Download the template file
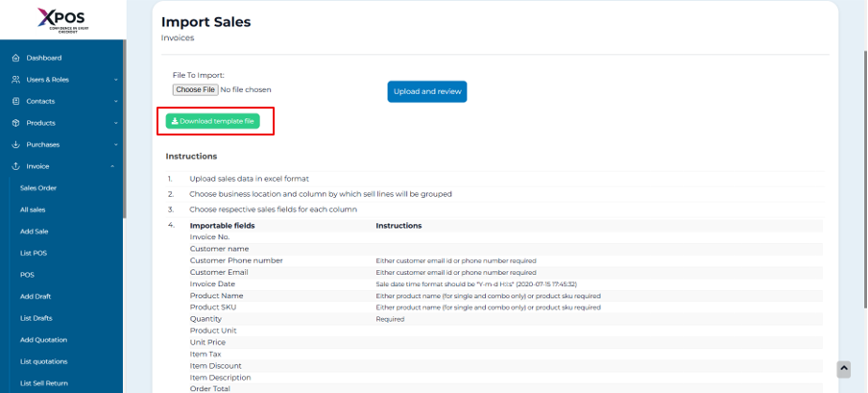Viewport: 868px width, 393px height. 212,121
